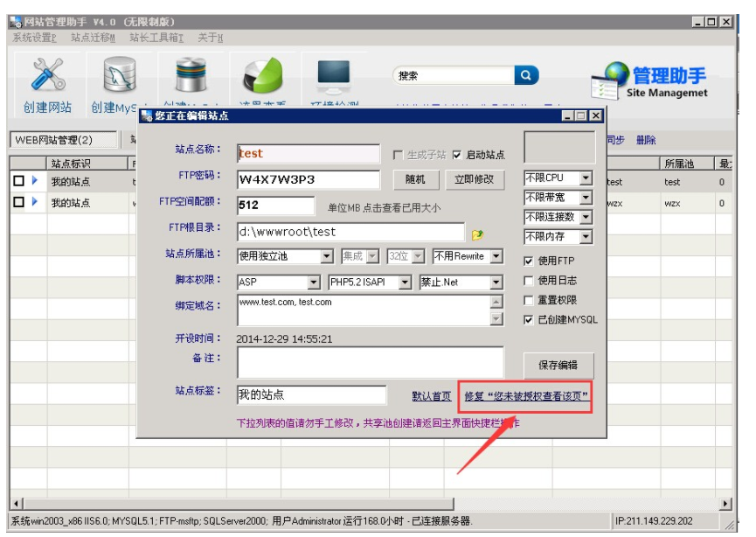Open the 站长工具箱 menu

(157, 38)
